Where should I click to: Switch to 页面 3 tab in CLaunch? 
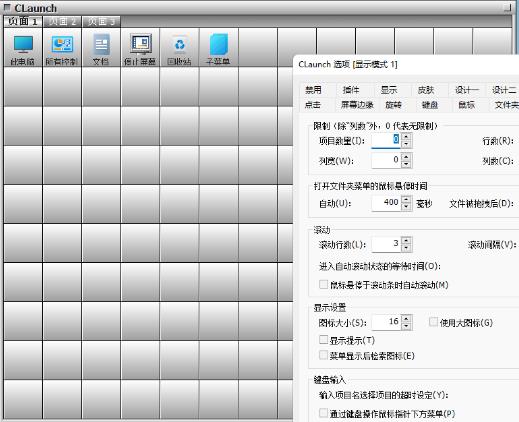[101, 22]
